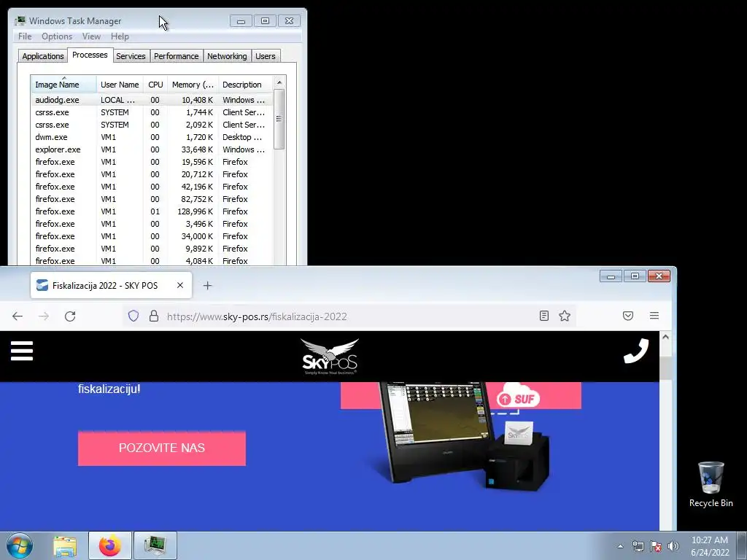
Task: Save page to Pocket icon
Action: point(628,316)
